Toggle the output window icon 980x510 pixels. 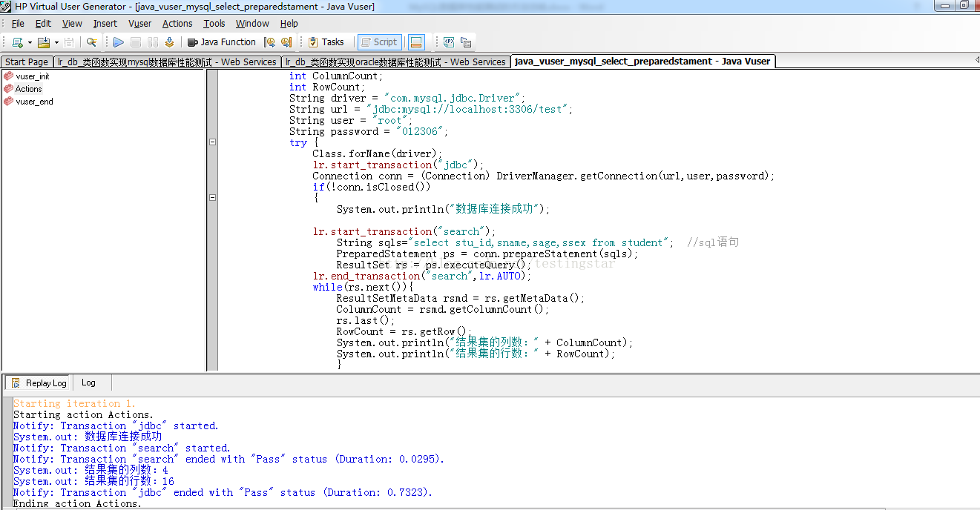click(x=416, y=42)
